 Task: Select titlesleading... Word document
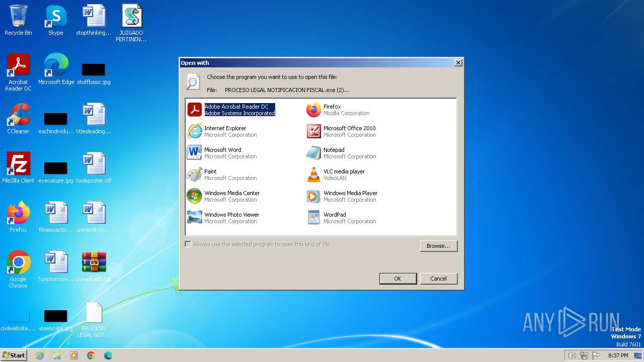[94, 119]
